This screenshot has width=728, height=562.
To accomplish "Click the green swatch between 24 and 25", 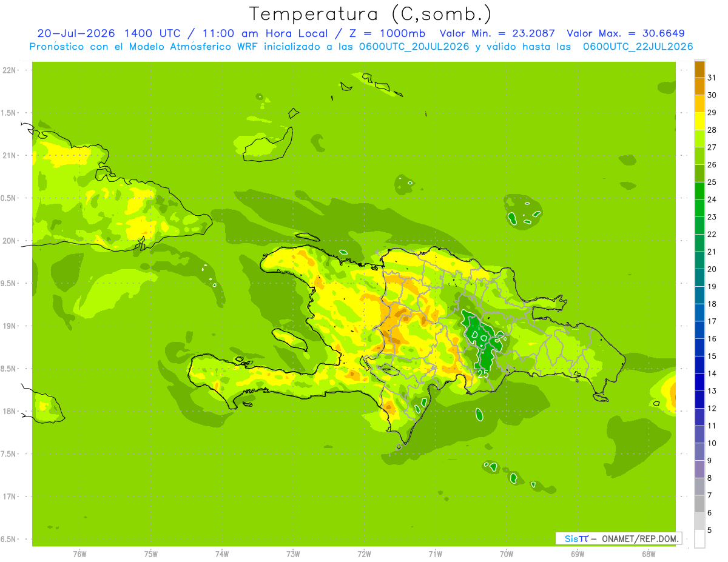I will [x=699, y=190].
